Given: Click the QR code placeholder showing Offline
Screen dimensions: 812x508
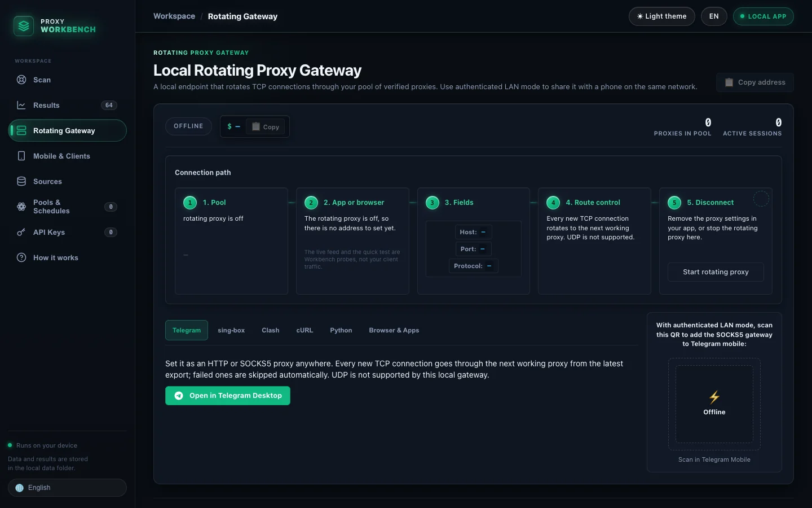Looking at the screenshot, I should pyautogui.click(x=714, y=404).
